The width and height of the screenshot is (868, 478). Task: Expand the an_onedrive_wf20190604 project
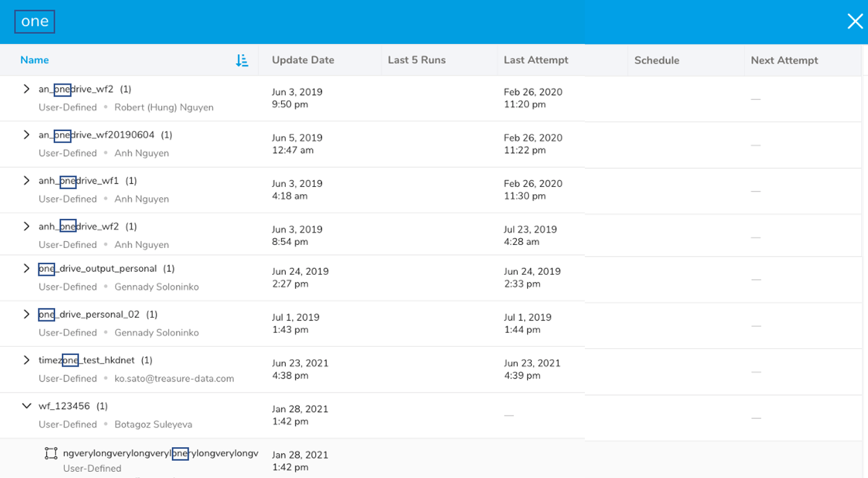(26, 135)
